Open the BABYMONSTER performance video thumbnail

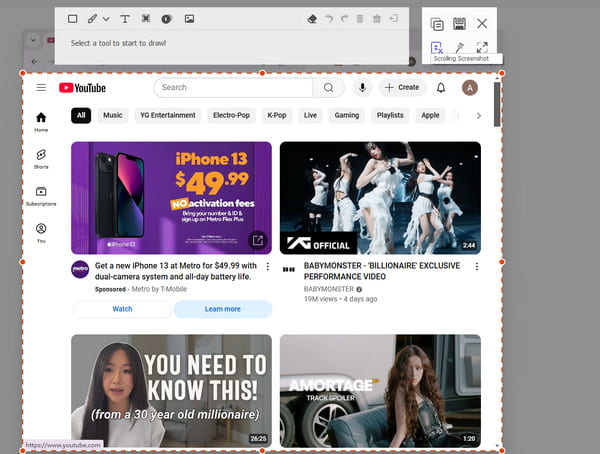pyautogui.click(x=380, y=198)
